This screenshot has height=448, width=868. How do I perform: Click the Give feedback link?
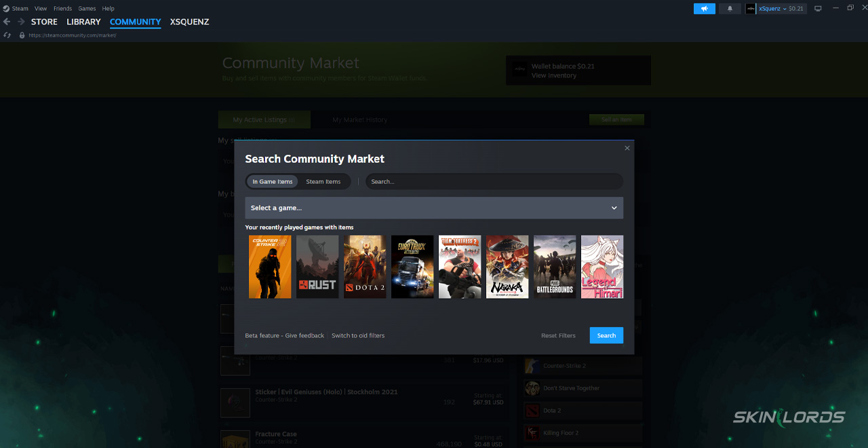(305, 335)
